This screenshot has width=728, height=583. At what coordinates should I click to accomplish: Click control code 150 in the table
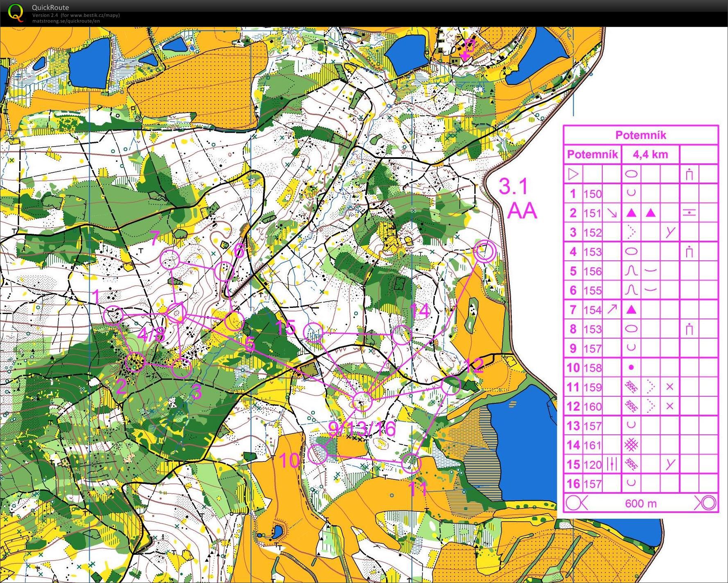[x=592, y=194]
